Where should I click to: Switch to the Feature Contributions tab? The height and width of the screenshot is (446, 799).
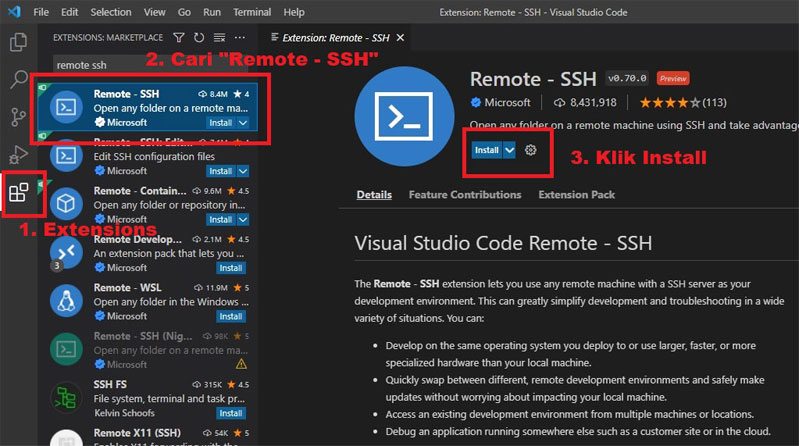[x=465, y=195]
